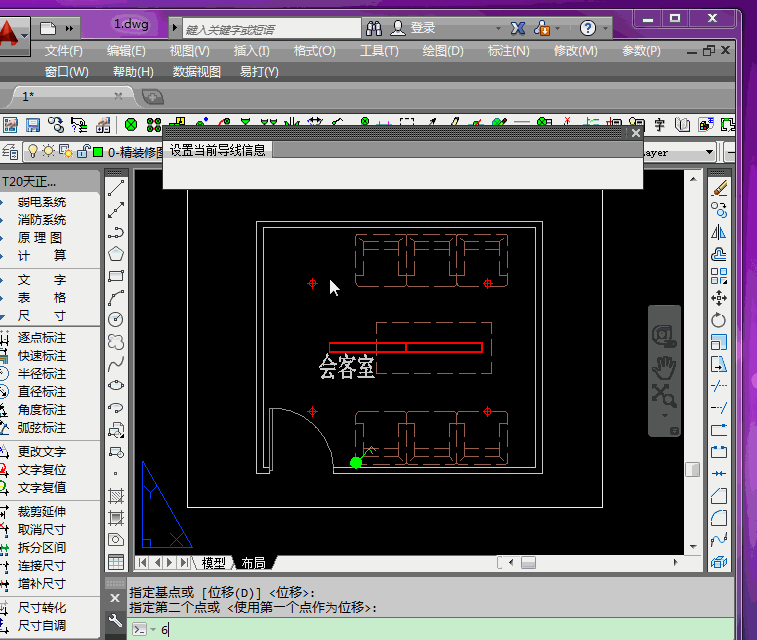Image resolution: width=757 pixels, height=640 pixels.
Task: Select the Move tool
Action: [719, 298]
